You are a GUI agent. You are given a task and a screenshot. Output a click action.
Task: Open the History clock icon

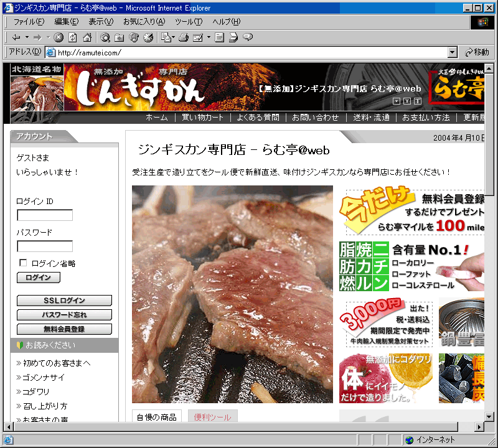pyautogui.click(x=148, y=37)
